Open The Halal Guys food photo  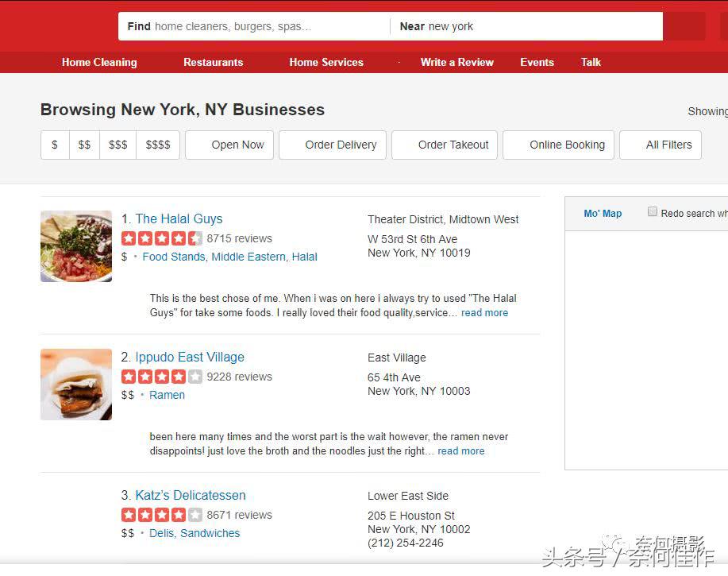click(x=76, y=246)
